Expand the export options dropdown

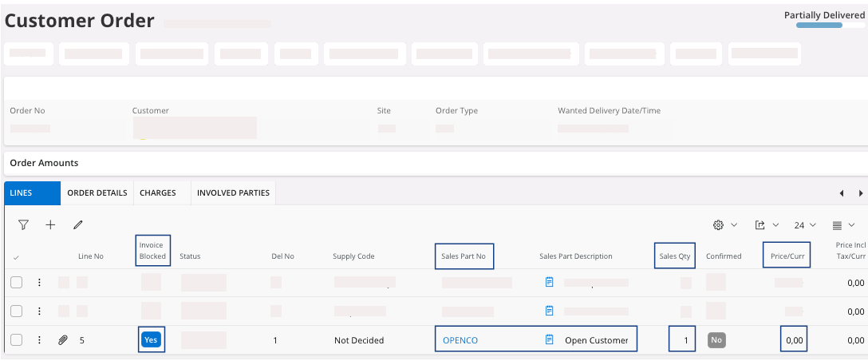coord(764,225)
